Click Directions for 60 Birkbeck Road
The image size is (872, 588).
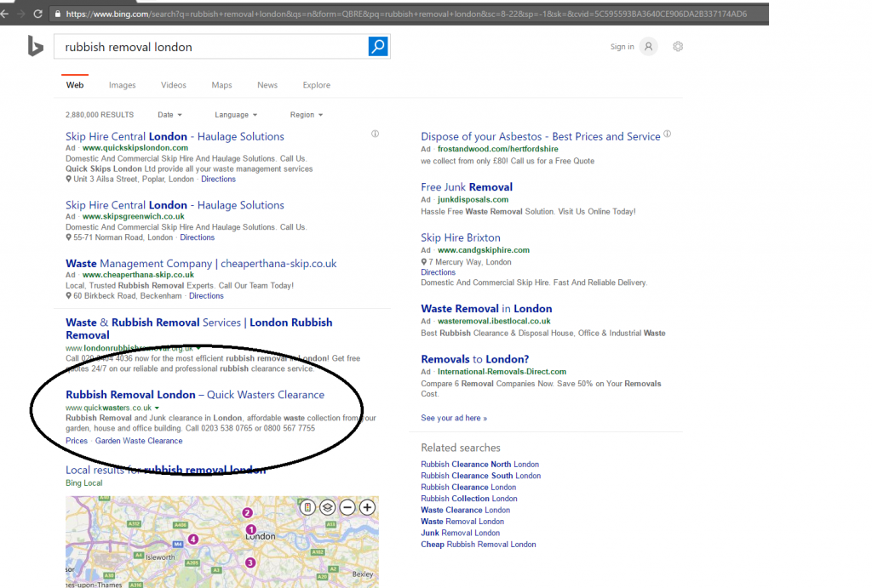pos(206,295)
